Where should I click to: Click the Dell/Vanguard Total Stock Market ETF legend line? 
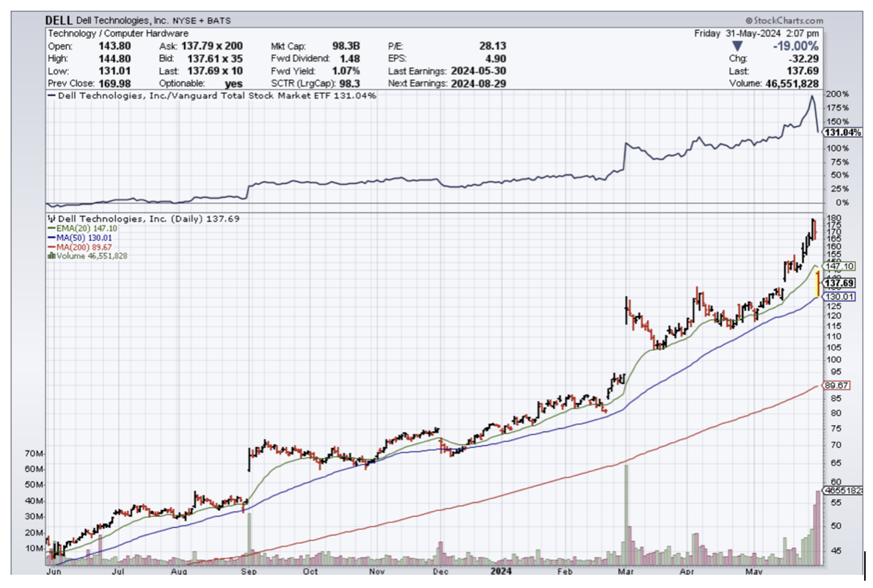(x=213, y=95)
